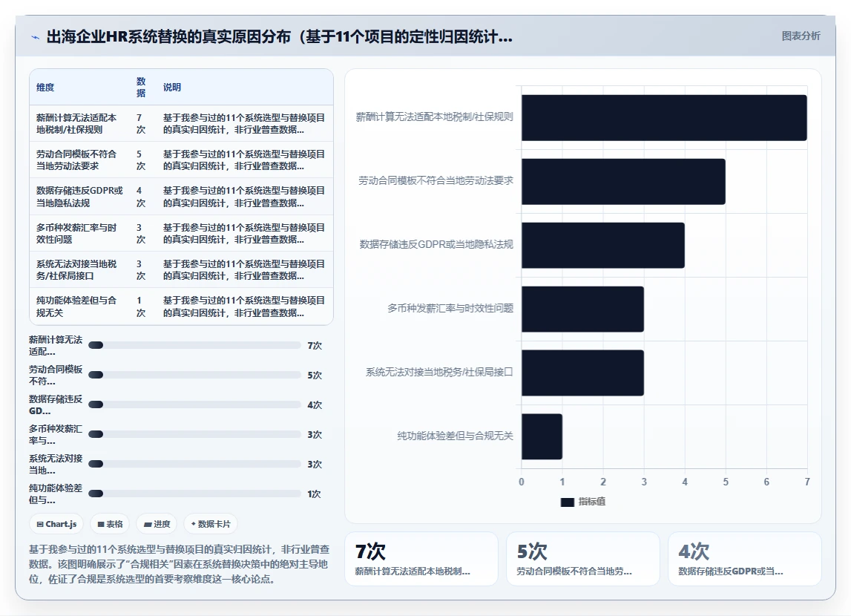
Task: Click the 说明 column header
Action: click(x=172, y=87)
